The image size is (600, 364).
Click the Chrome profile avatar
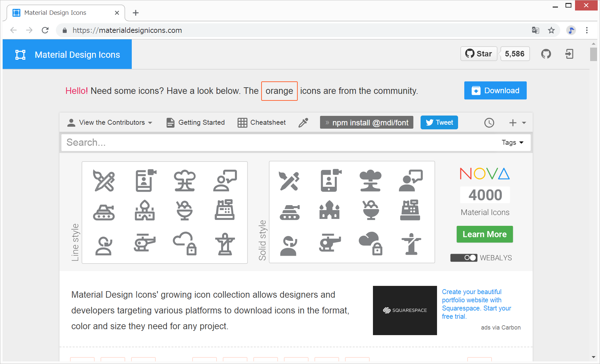571,30
